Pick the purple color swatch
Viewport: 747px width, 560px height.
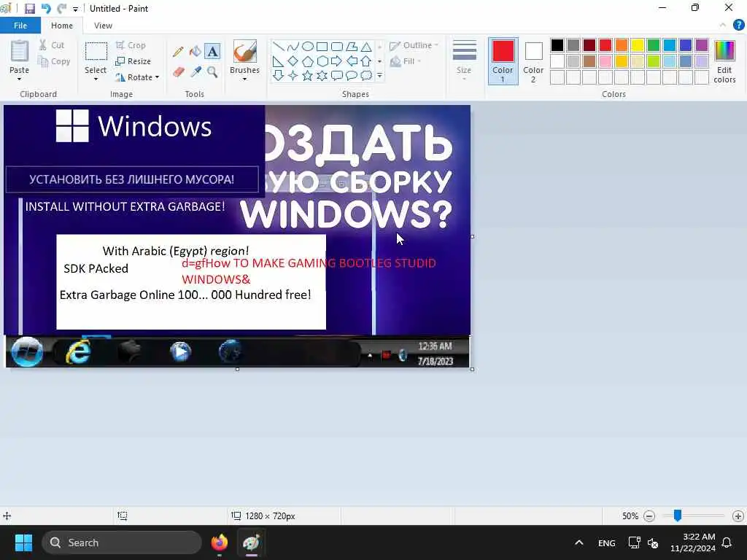[x=702, y=45]
